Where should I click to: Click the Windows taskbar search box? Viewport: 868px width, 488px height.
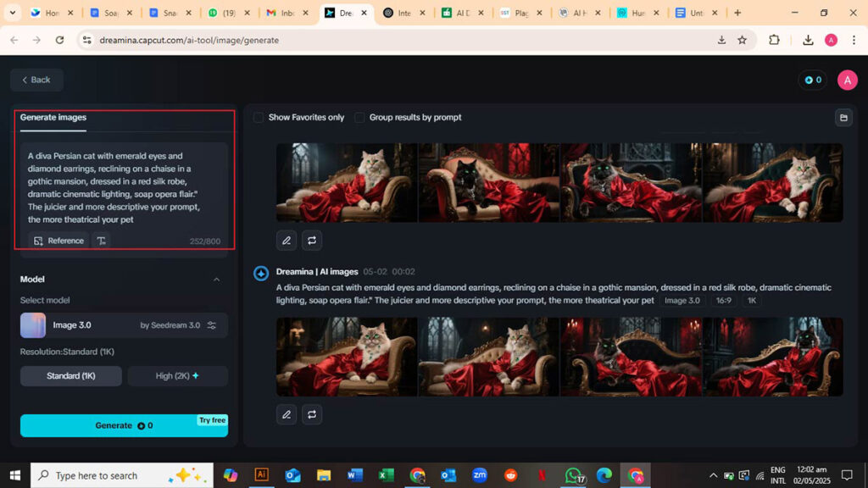(x=122, y=475)
